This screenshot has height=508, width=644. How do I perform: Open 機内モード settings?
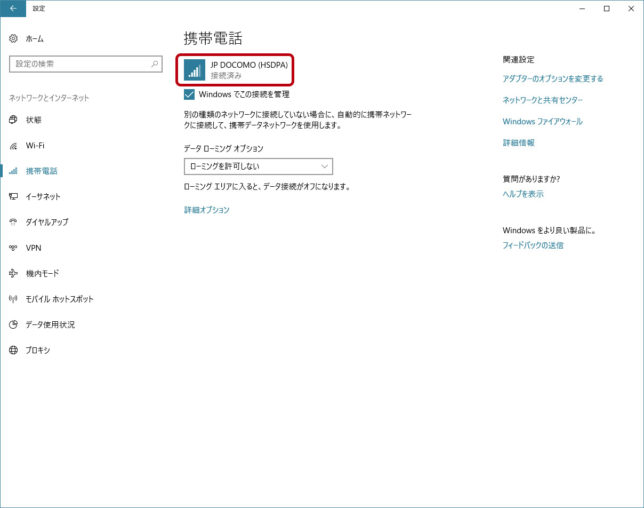pyautogui.click(x=42, y=273)
